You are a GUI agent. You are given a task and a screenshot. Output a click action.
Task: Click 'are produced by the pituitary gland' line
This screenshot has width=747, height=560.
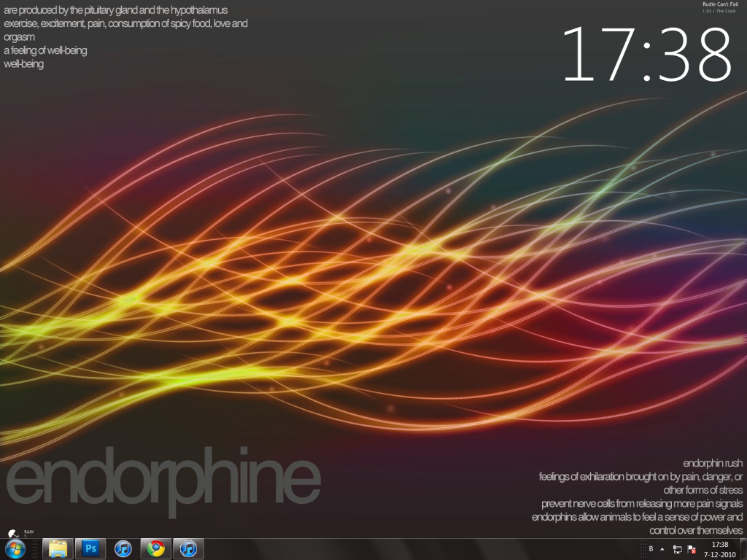click(116, 10)
